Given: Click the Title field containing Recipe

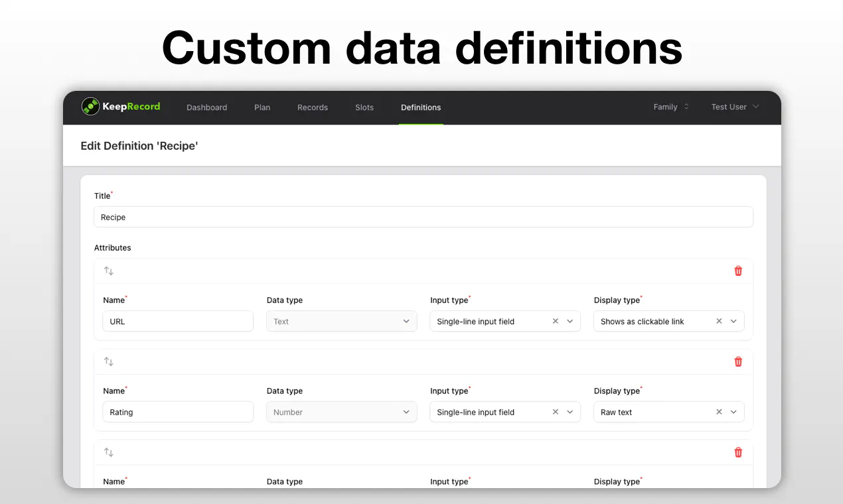Looking at the screenshot, I should tap(423, 217).
